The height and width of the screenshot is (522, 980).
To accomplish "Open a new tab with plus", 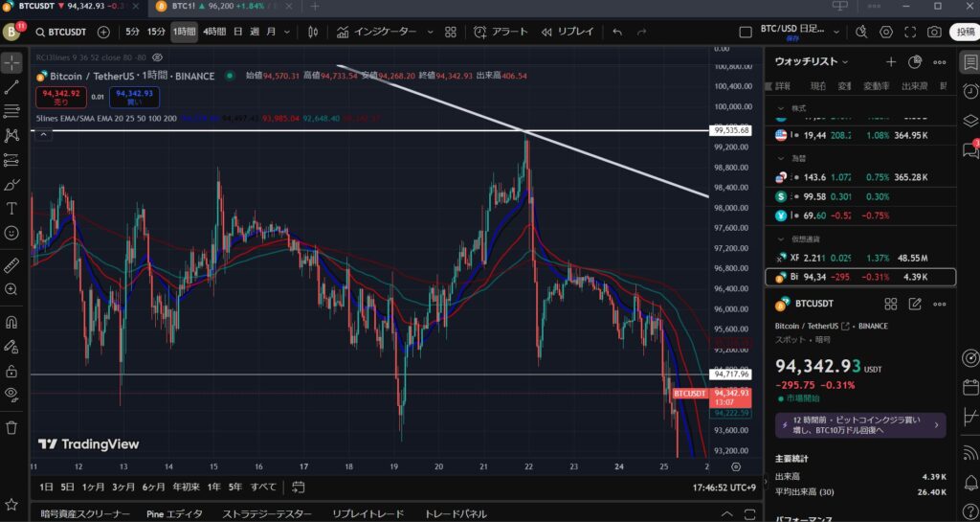I will [314, 7].
